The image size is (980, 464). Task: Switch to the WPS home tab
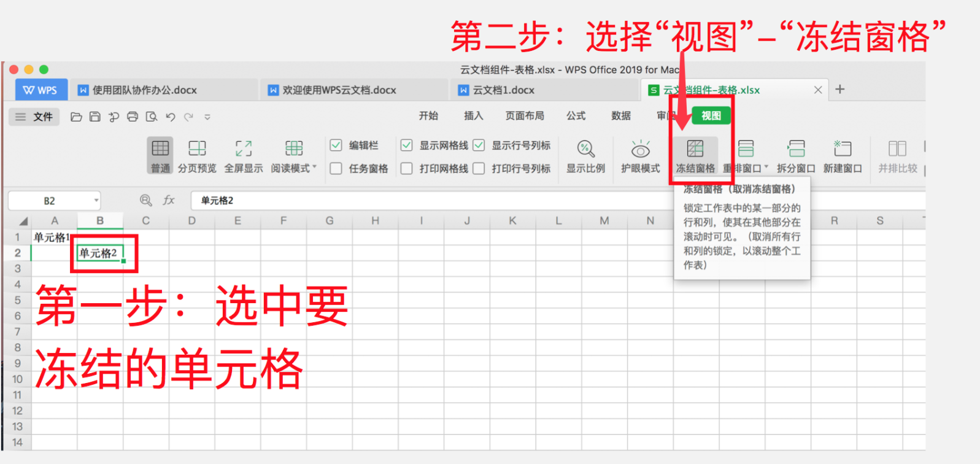coord(40,90)
